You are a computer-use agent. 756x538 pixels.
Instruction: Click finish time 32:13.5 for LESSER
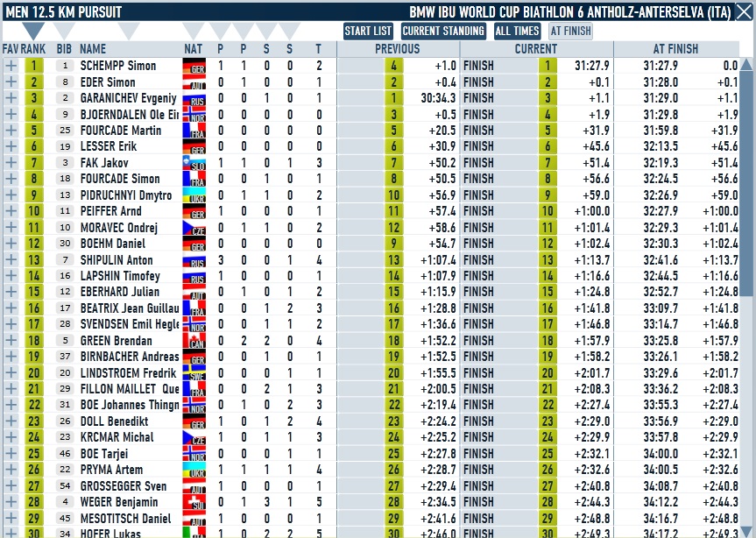[661, 146]
